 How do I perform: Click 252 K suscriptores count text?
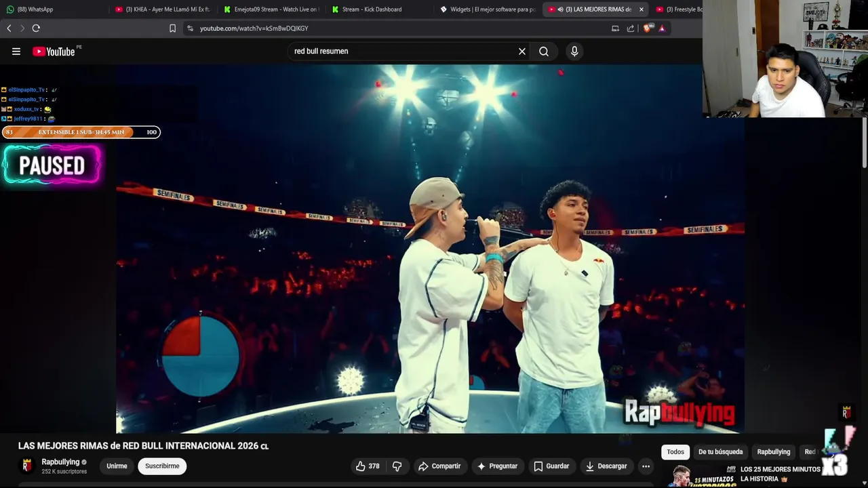click(64, 472)
